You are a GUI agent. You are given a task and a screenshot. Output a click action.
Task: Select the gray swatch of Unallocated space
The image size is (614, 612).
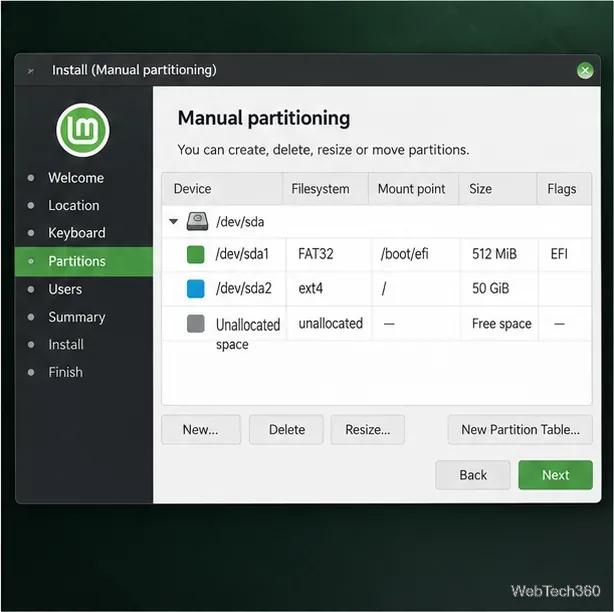(195, 323)
